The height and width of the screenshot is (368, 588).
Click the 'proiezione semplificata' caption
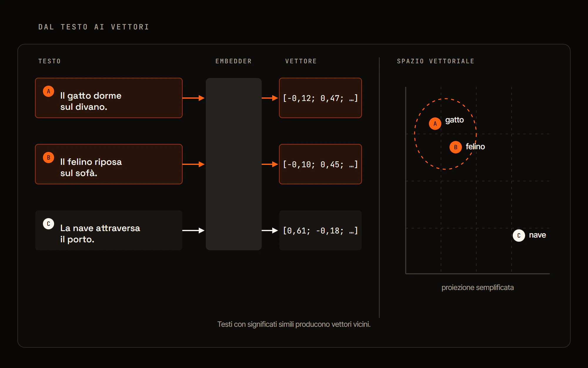click(478, 288)
